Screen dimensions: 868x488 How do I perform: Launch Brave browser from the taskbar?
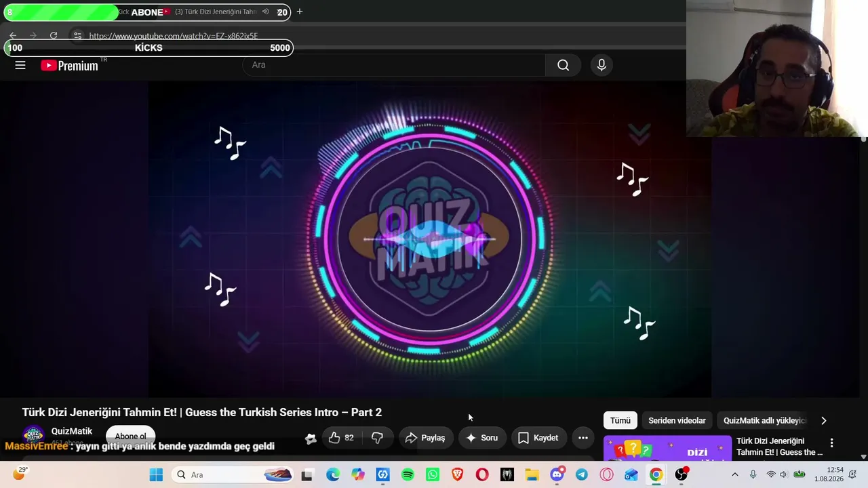click(457, 475)
